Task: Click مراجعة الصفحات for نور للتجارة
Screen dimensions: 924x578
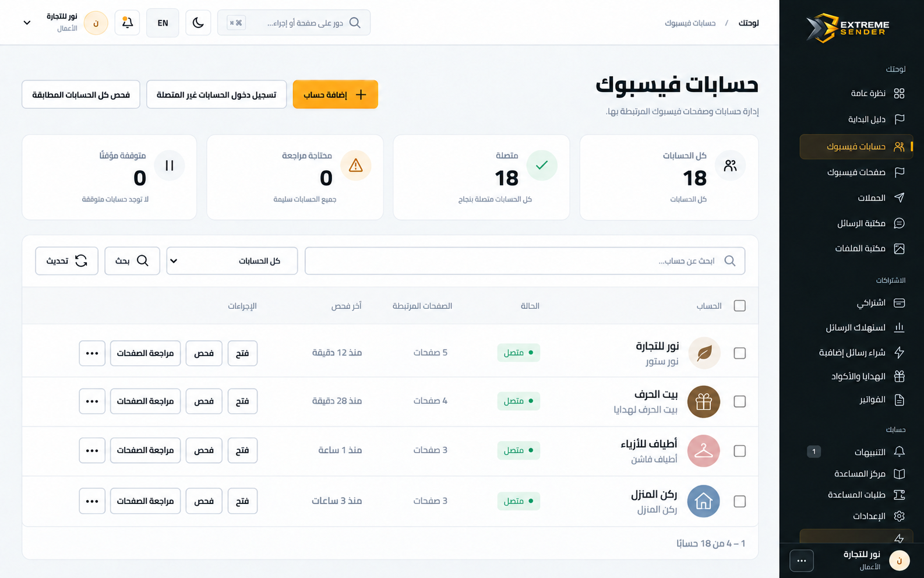Action: tap(146, 353)
